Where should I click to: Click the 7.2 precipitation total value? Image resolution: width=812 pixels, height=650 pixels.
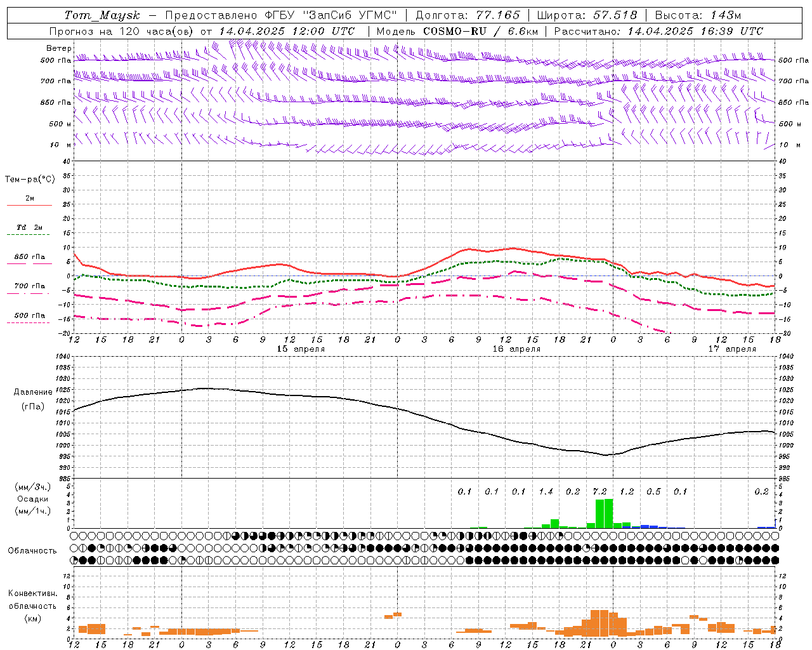(599, 491)
